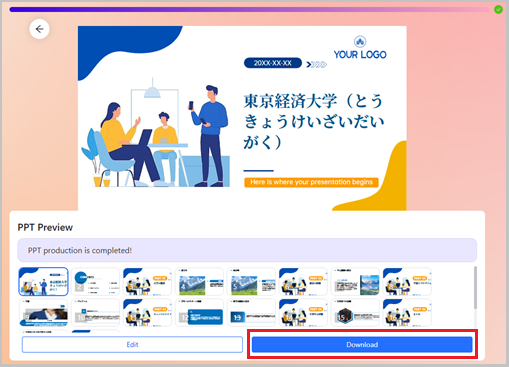Click the back arrow button
Image resolution: width=509 pixels, height=367 pixels.
39,29
